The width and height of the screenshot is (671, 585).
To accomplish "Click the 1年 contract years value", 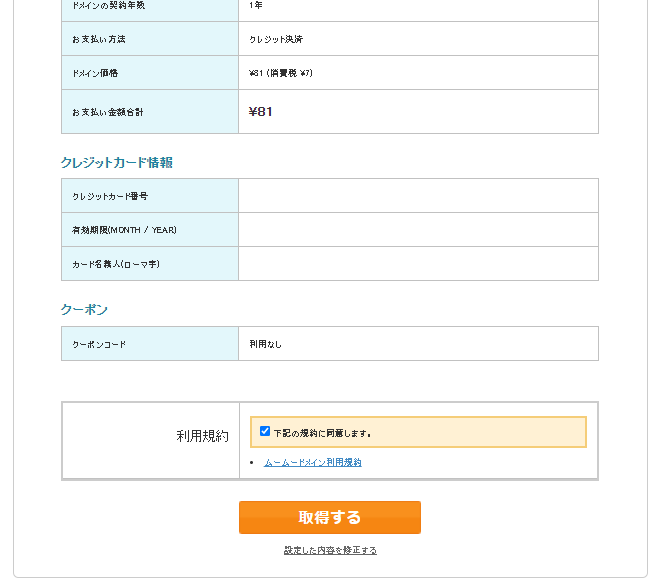I will point(255,5).
